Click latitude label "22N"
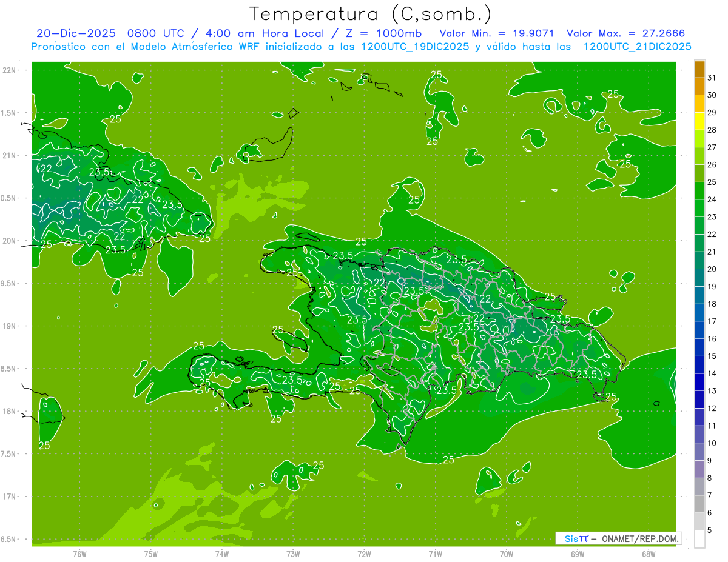728x562 pixels. click(10, 70)
